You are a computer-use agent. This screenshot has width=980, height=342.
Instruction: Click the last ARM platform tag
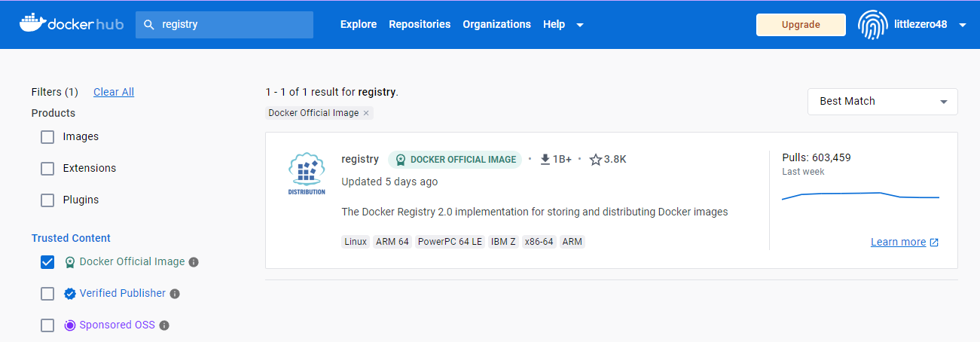(572, 242)
